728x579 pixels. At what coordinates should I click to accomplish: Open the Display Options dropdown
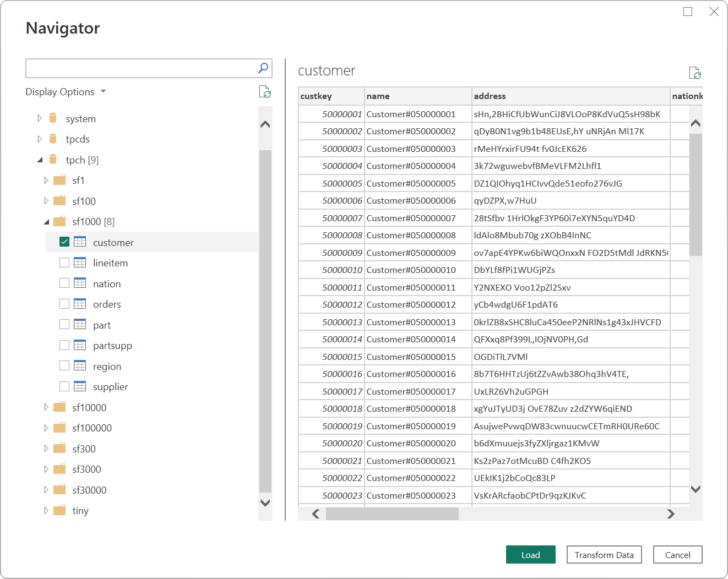[66, 92]
